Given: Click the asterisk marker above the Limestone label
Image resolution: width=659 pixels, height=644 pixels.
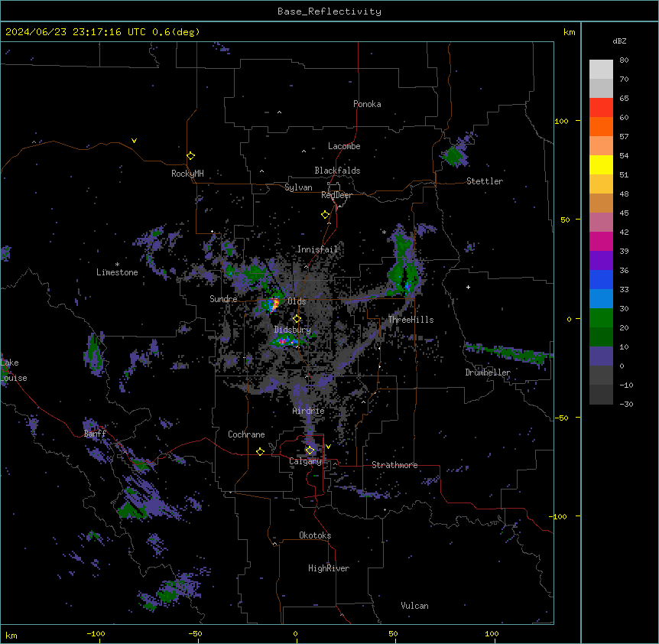Looking at the screenshot, I should (117, 265).
